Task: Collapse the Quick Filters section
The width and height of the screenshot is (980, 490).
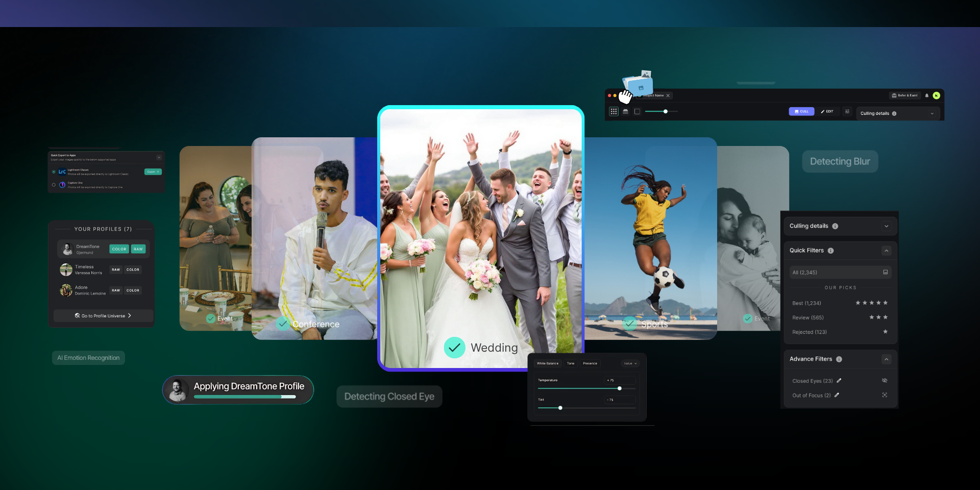Action: (x=886, y=251)
